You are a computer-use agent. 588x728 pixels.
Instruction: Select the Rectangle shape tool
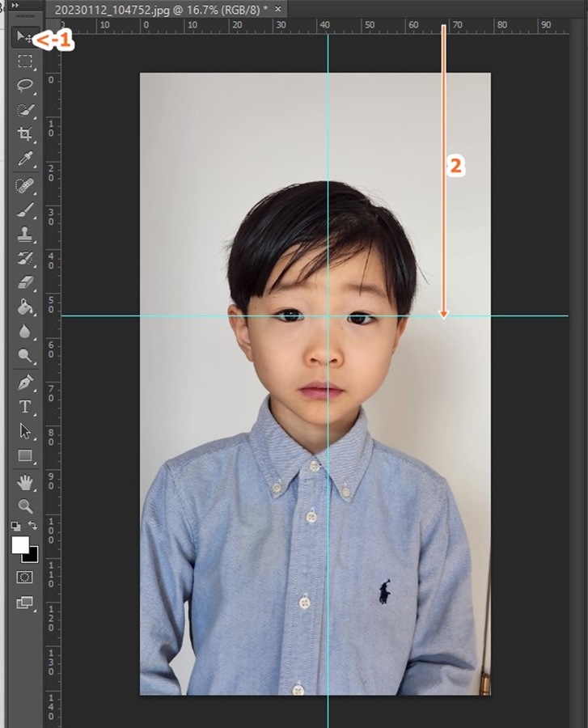pos(24,455)
